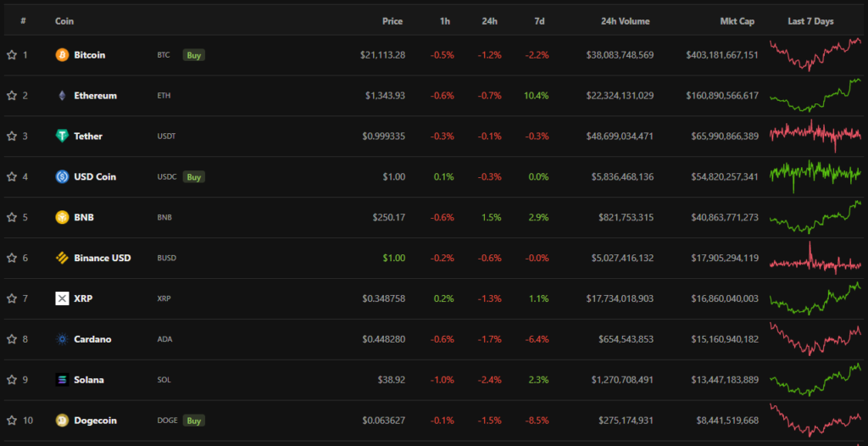The width and height of the screenshot is (868, 446).
Task: Click the Bitcoin coin logo icon
Action: tap(62, 55)
